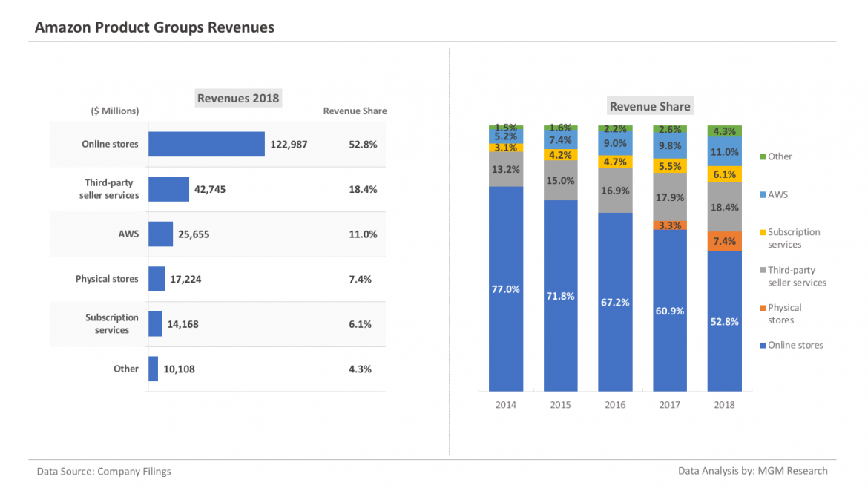Select the 52.8% segment of the 2018 column
The height and width of the screenshot is (488, 868).
[724, 321]
